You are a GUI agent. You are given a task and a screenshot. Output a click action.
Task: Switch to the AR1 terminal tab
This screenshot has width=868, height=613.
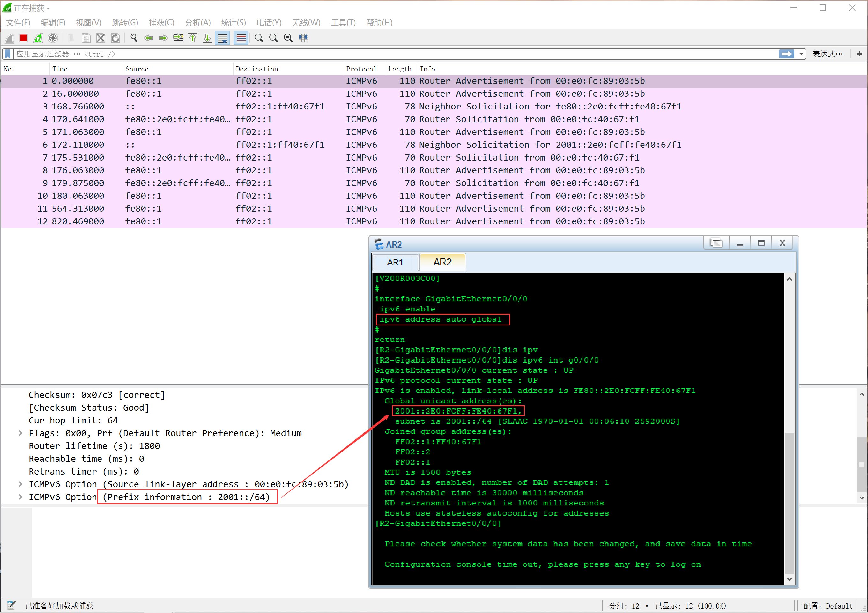coord(395,262)
